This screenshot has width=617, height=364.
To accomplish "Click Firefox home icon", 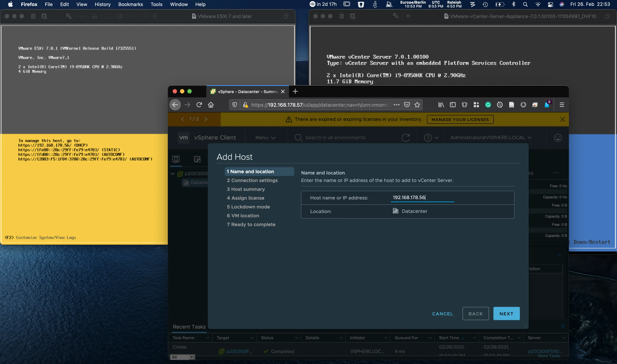I will point(211,105).
